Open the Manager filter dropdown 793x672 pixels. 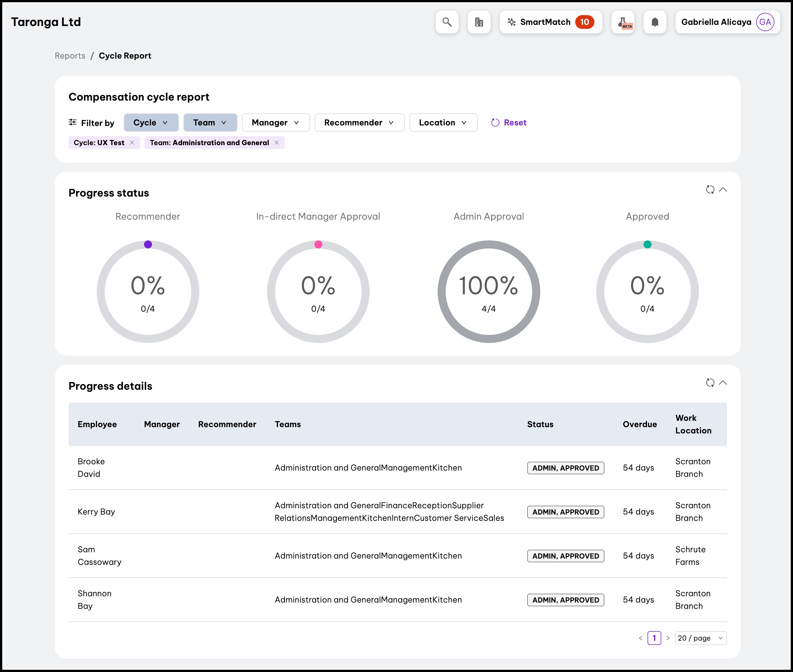(275, 123)
